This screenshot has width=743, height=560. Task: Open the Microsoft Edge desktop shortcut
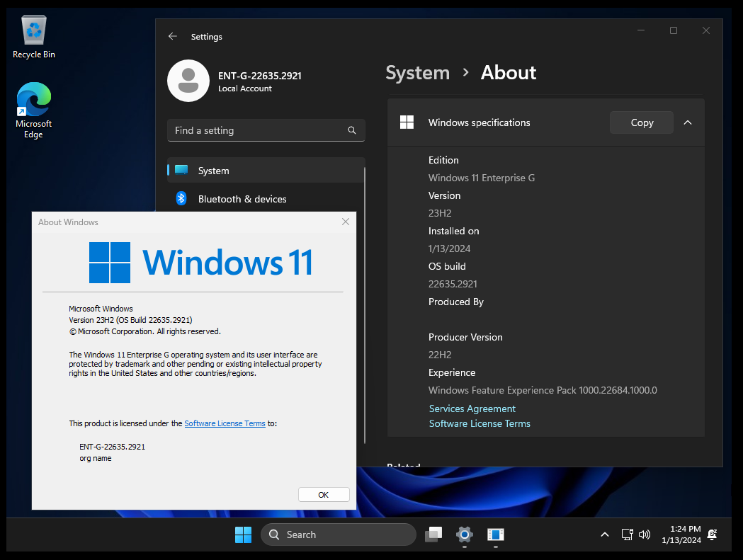point(33,110)
